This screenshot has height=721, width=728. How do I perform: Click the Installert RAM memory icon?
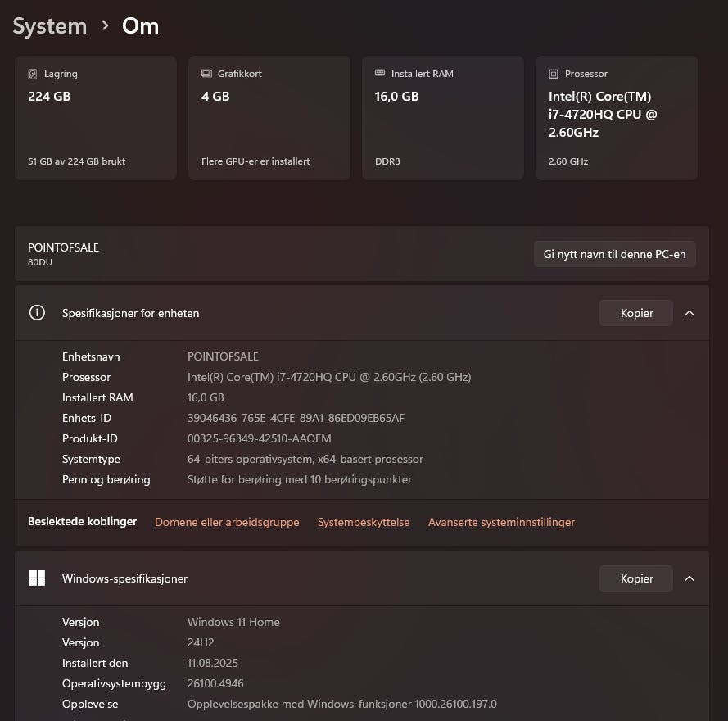(380, 72)
